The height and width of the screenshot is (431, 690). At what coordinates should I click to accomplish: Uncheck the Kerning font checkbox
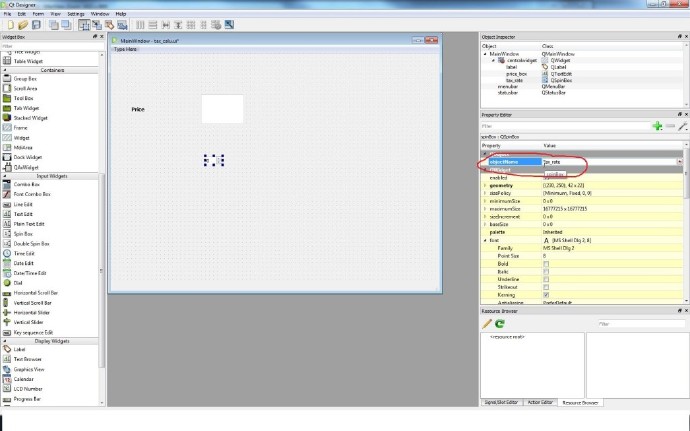coord(546,295)
